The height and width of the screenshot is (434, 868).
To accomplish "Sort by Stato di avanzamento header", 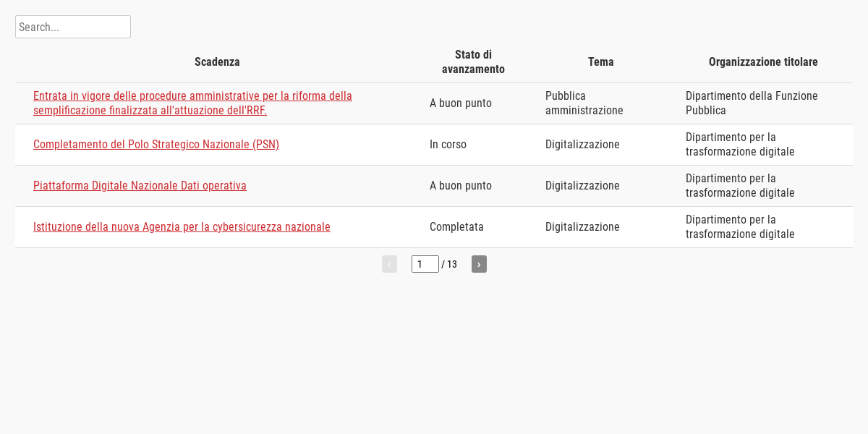I will (x=474, y=62).
